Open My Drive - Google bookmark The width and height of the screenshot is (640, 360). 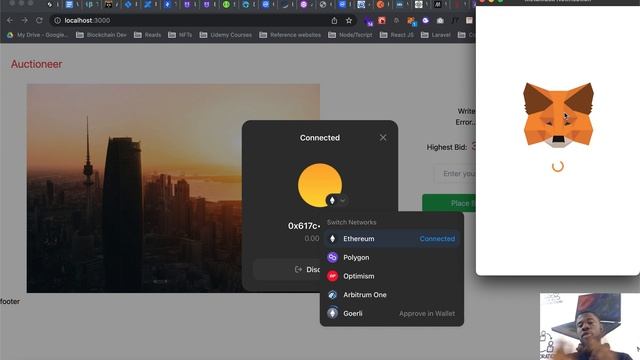click(x=37, y=35)
